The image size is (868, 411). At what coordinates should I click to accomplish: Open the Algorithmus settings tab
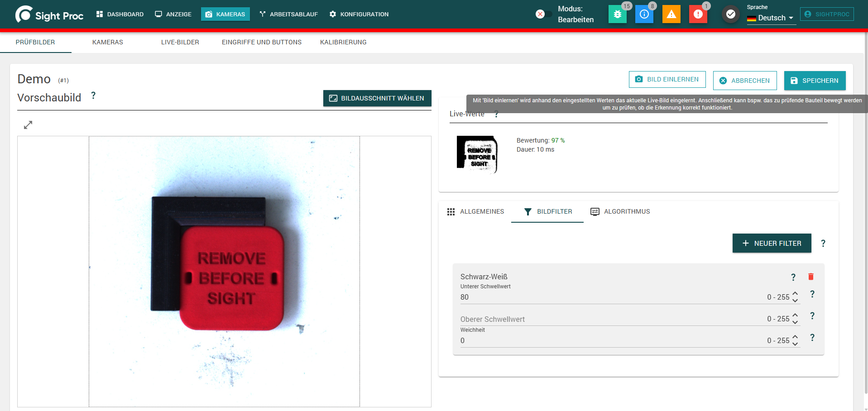point(620,211)
